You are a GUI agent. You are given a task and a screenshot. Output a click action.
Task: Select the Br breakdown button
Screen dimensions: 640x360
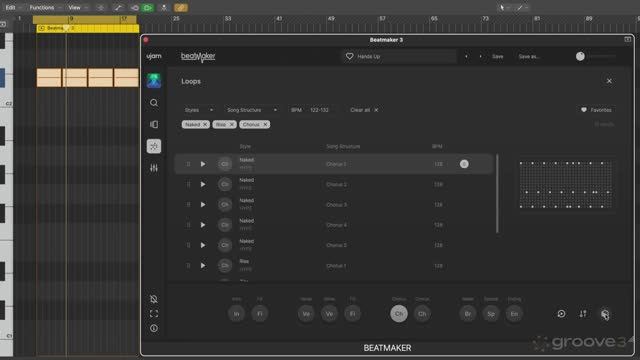(x=468, y=314)
